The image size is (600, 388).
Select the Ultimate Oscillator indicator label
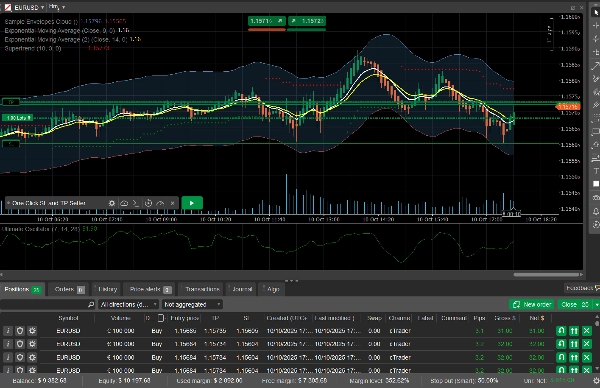pyautogui.click(x=41, y=229)
